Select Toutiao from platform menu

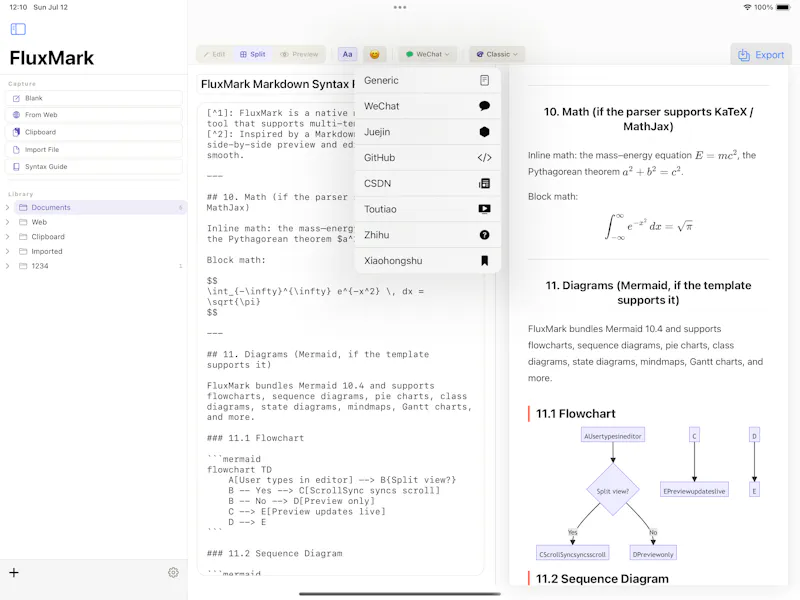pyautogui.click(x=427, y=209)
